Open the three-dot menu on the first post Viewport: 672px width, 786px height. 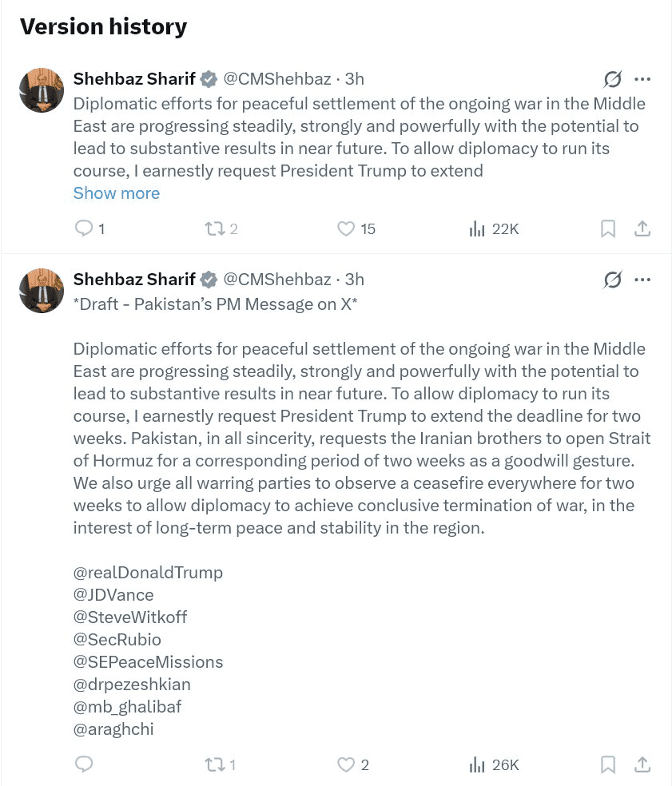(x=642, y=79)
